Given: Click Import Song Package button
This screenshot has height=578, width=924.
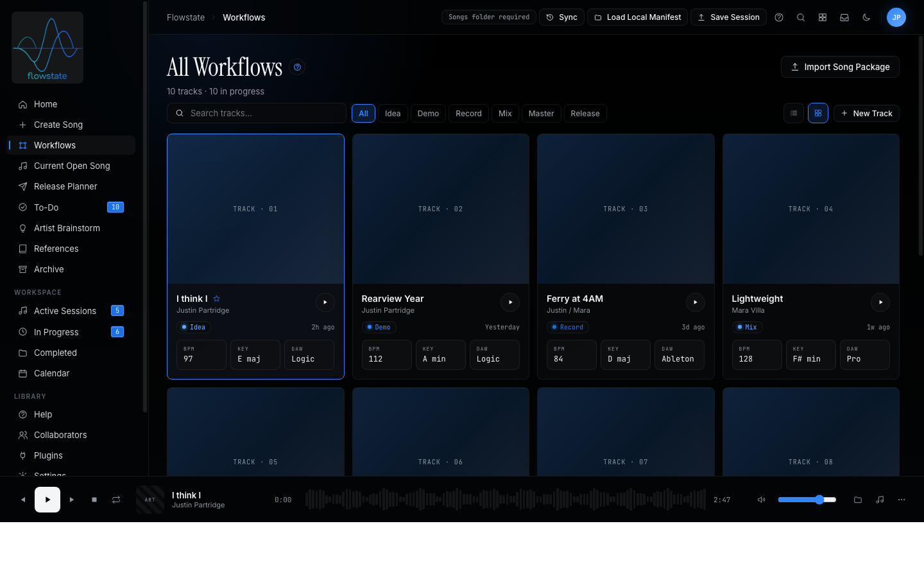Looking at the screenshot, I should (840, 67).
